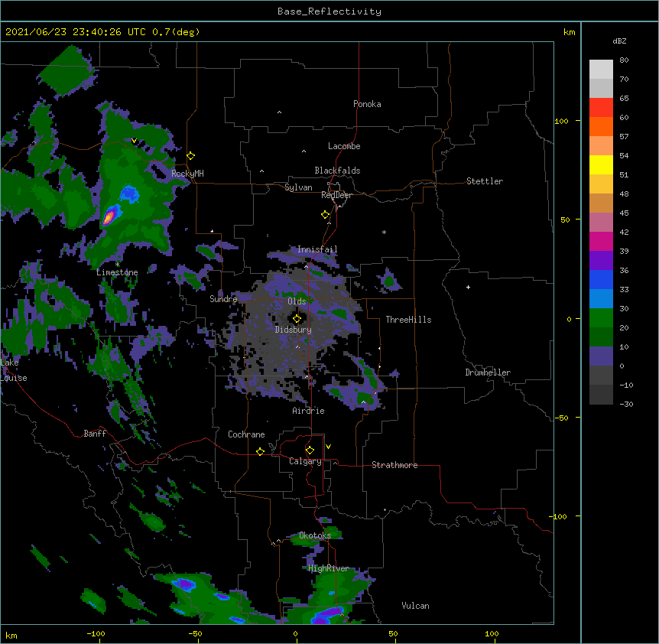Click the yellow diamond marker at Didsbury radar center
The width and height of the screenshot is (659, 644).
click(x=297, y=319)
